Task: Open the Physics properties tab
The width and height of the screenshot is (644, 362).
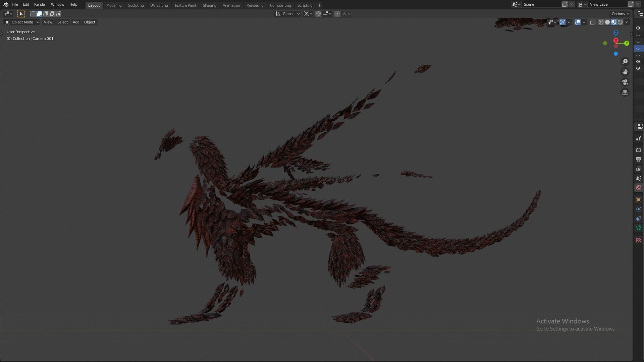Action: tap(639, 209)
